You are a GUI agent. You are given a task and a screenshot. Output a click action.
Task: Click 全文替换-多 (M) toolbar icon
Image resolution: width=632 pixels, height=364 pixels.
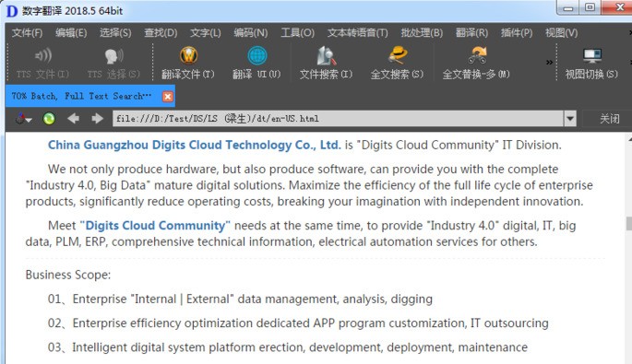coord(477,55)
